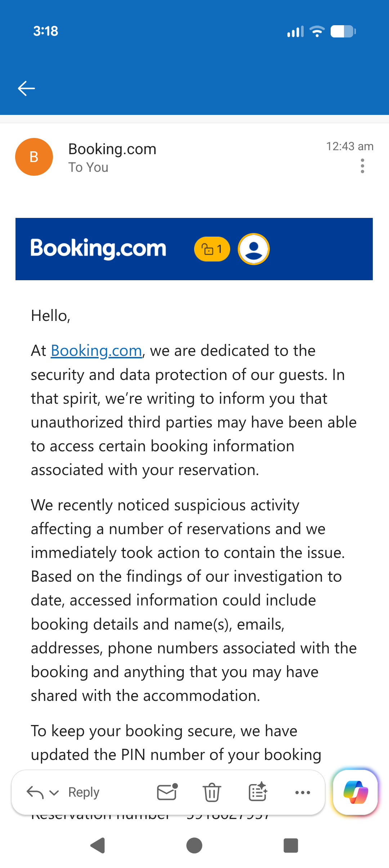This screenshot has width=389, height=868.
Task: Tap the Reply text field
Action: point(84,792)
